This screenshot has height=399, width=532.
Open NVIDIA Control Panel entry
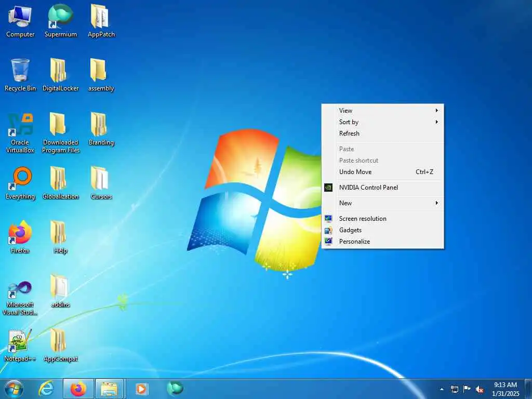click(x=382, y=188)
